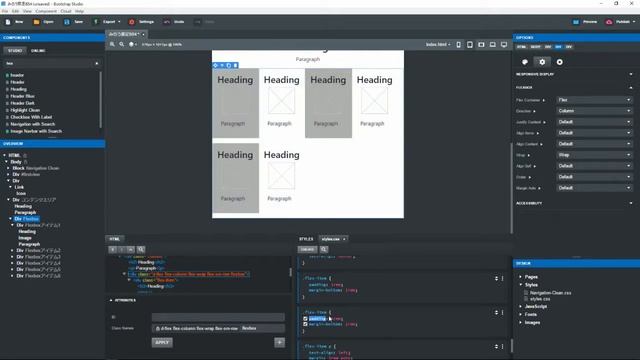The width and height of the screenshot is (640, 360).
Task: Select the styles.css tab in Styles panel
Action: click(333, 239)
